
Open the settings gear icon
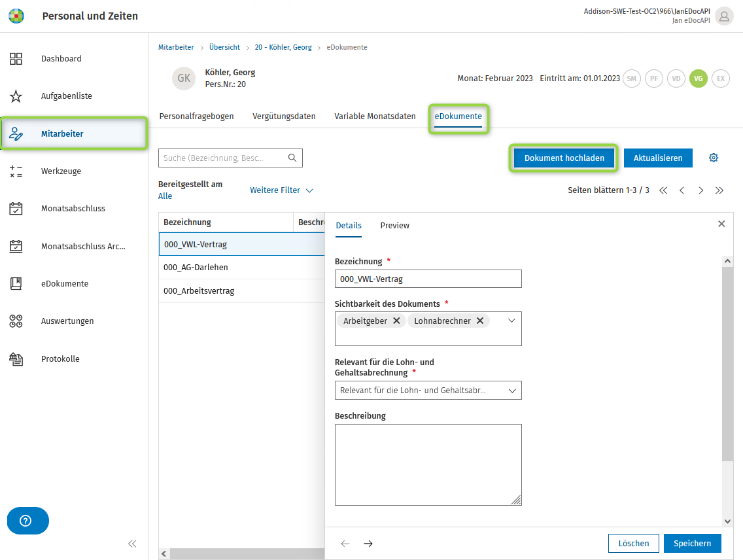click(x=714, y=158)
